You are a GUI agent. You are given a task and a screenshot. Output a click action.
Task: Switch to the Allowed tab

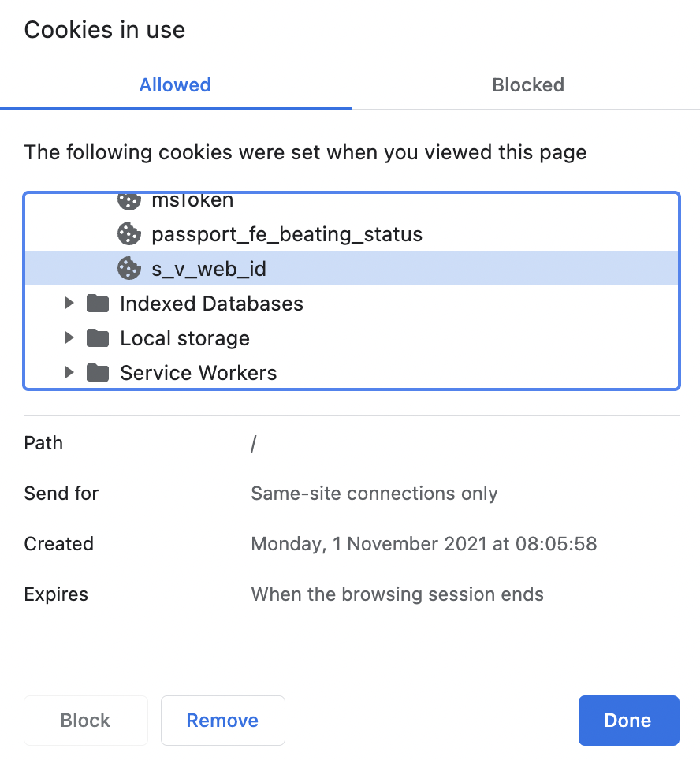174,85
